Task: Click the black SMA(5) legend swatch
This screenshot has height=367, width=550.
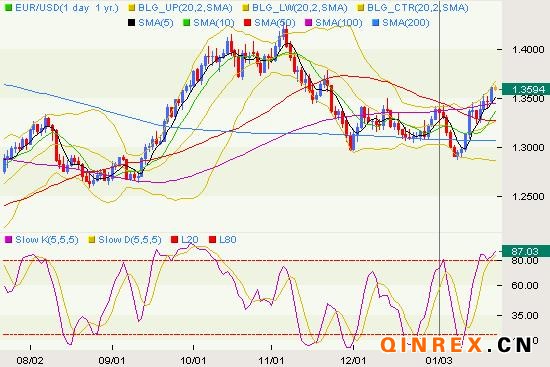Action: pyautogui.click(x=132, y=23)
